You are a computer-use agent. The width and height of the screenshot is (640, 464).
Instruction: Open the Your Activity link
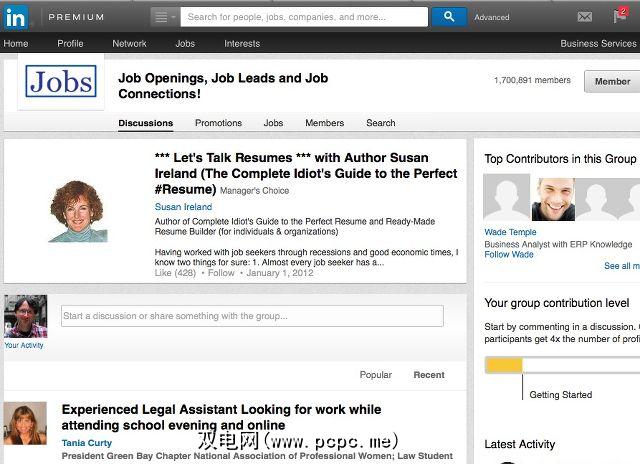[x=24, y=345]
